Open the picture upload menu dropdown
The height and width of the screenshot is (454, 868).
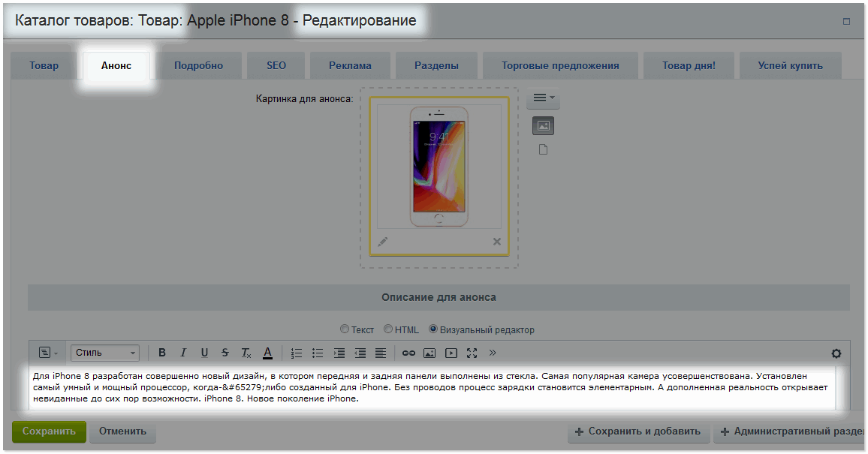(x=544, y=98)
